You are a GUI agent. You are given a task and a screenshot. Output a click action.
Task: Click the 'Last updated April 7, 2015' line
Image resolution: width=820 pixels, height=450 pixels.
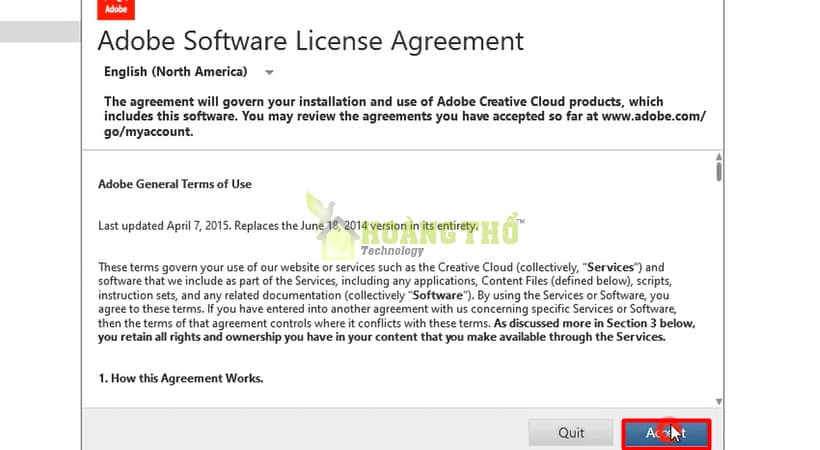coord(288,226)
